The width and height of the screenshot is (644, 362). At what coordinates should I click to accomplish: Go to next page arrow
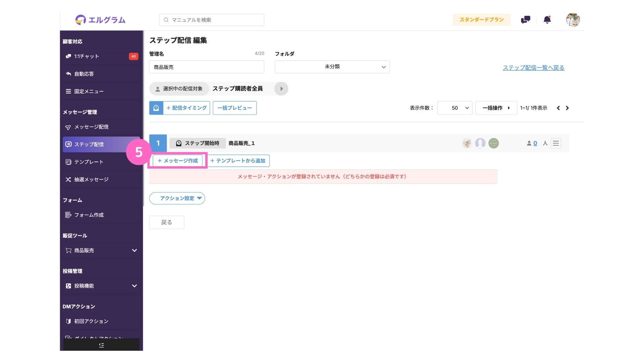(x=567, y=108)
